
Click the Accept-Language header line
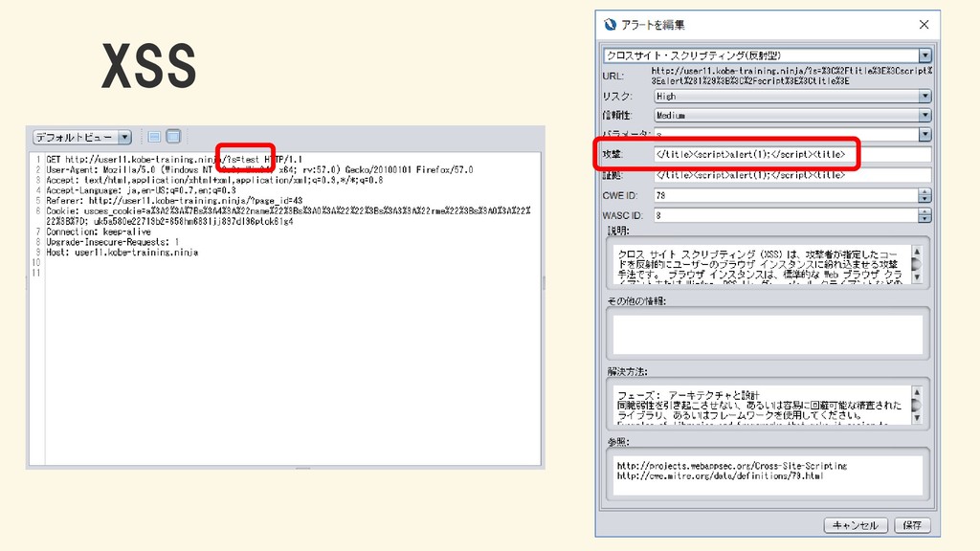(141, 190)
